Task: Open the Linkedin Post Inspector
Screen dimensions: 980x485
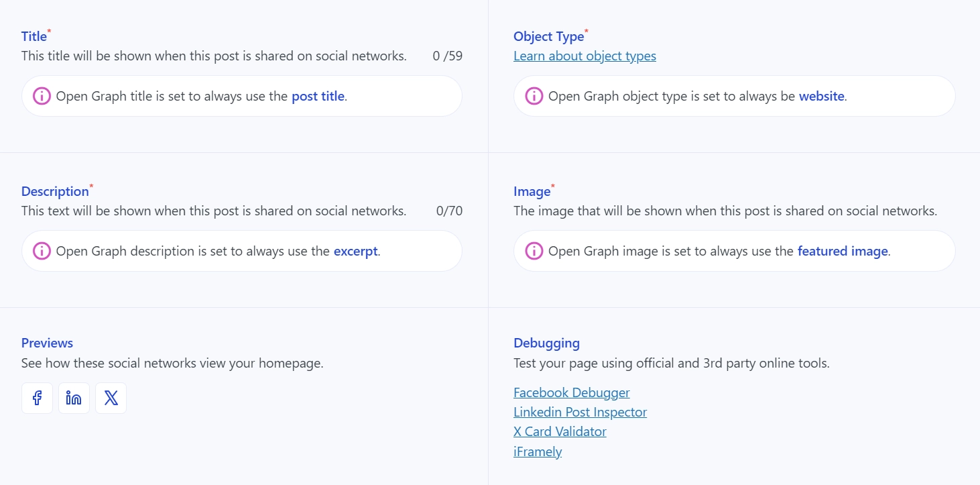Action: [x=580, y=411]
